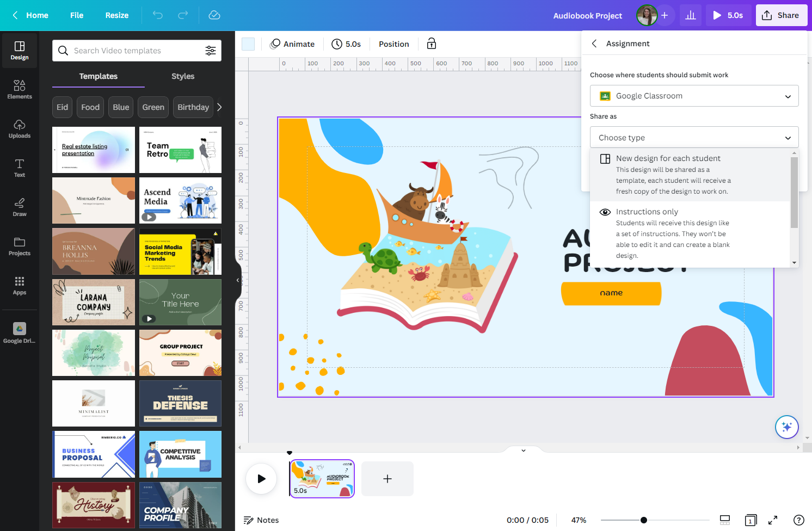Choose New design for each student

[x=690, y=175]
